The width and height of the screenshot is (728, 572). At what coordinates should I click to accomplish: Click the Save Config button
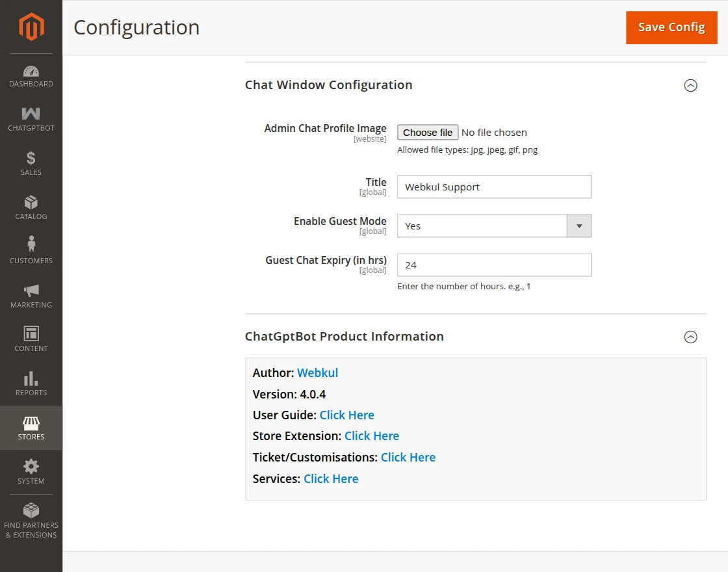pos(671,27)
